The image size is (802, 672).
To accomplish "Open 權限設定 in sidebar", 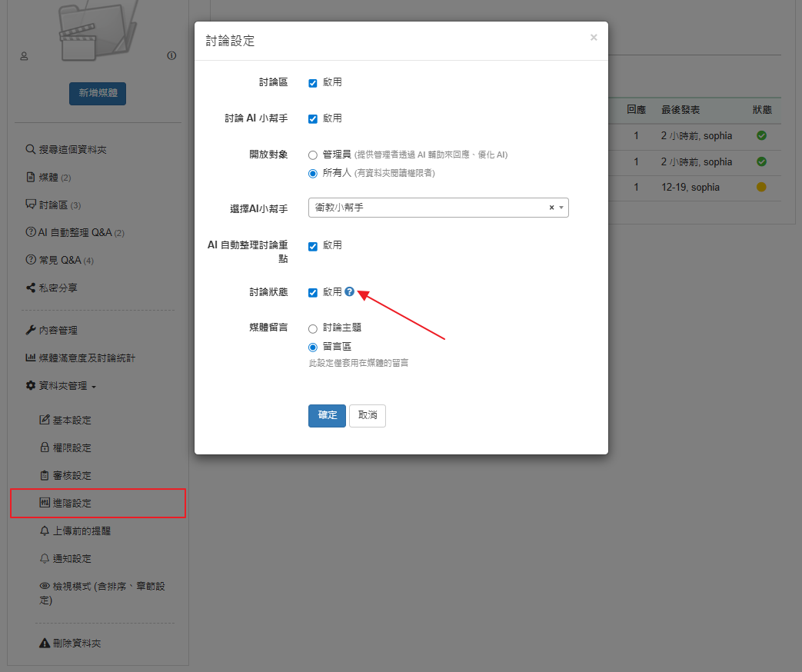I will click(72, 447).
